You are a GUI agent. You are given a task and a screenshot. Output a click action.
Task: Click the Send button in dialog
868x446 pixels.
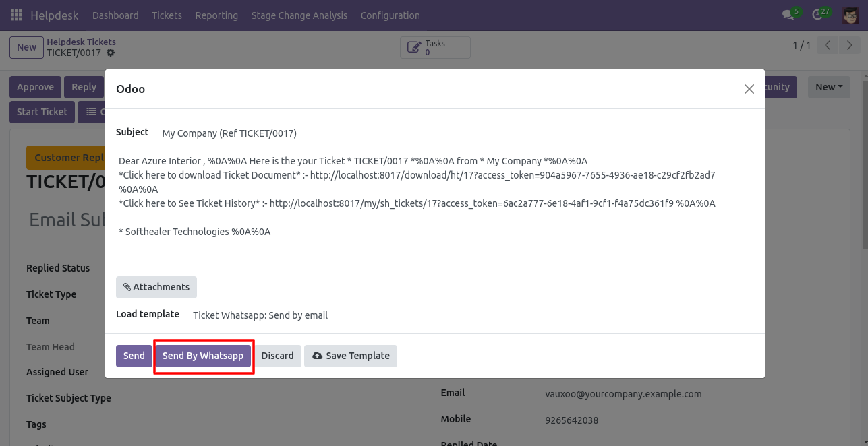coord(134,356)
